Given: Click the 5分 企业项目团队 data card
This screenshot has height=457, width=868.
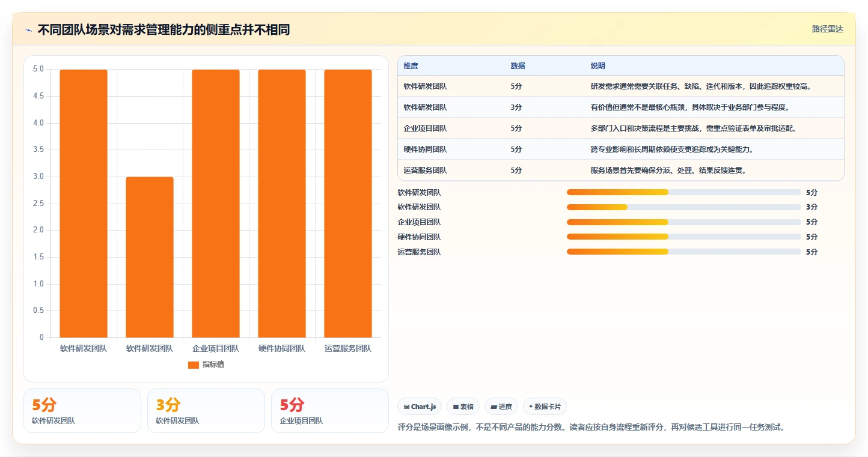Looking at the screenshot, I should tap(330, 411).
